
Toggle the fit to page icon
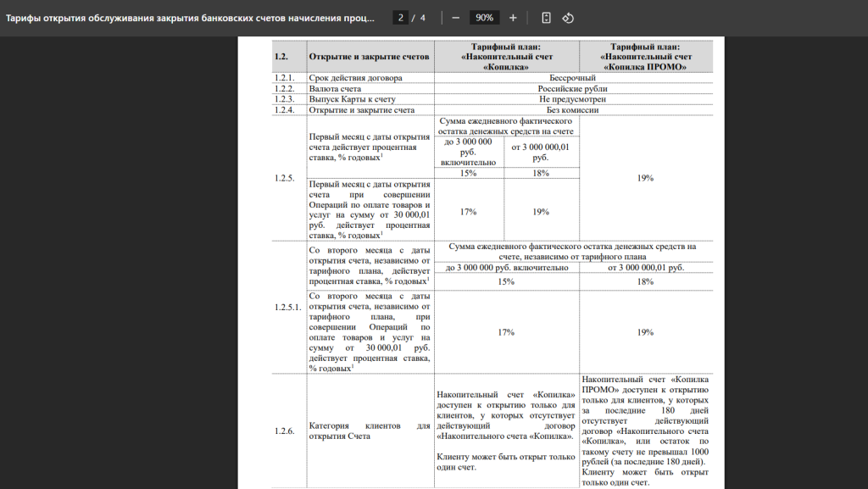pyautogui.click(x=547, y=18)
